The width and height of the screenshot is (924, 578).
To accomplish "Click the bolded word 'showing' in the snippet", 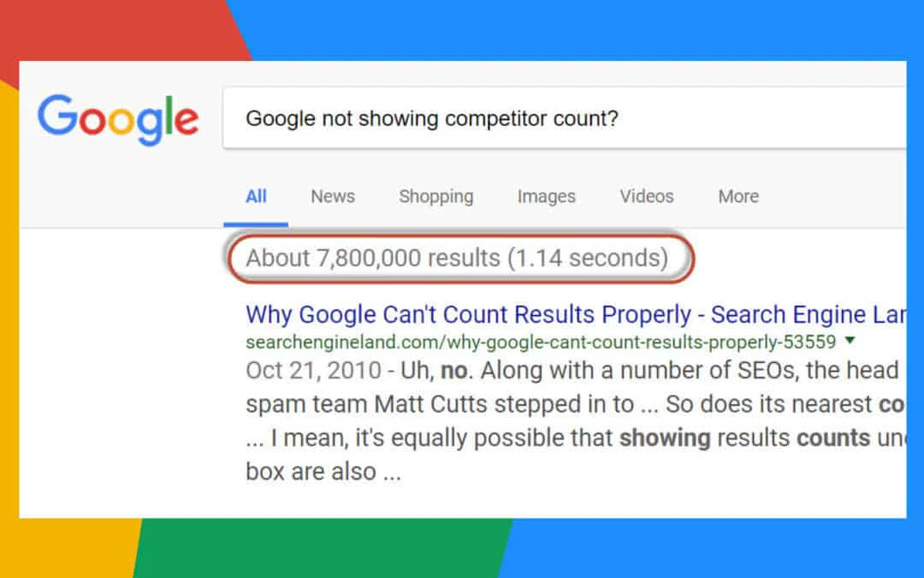I will (666, 438).
